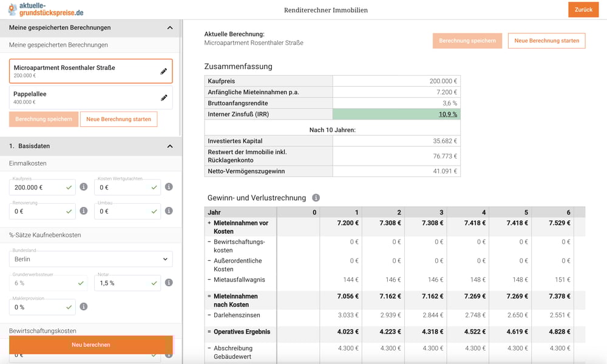
Task: Click sidebar Neue Berechnung starten button
Action: [x=118, y=119]
